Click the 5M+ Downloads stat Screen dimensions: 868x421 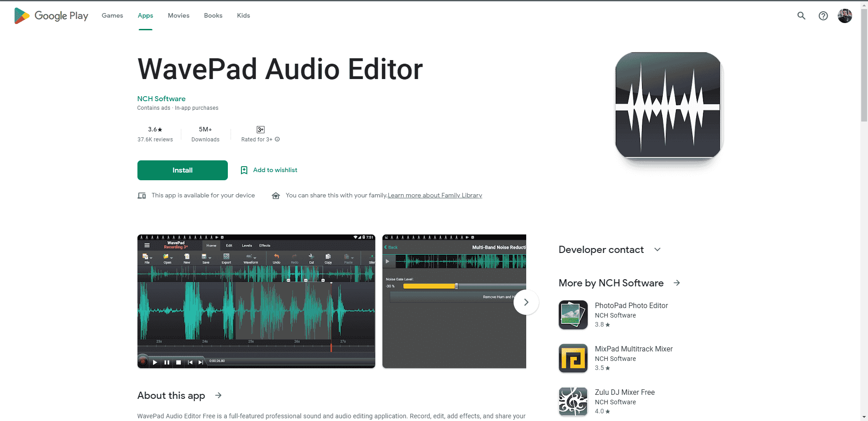[205, 134]
